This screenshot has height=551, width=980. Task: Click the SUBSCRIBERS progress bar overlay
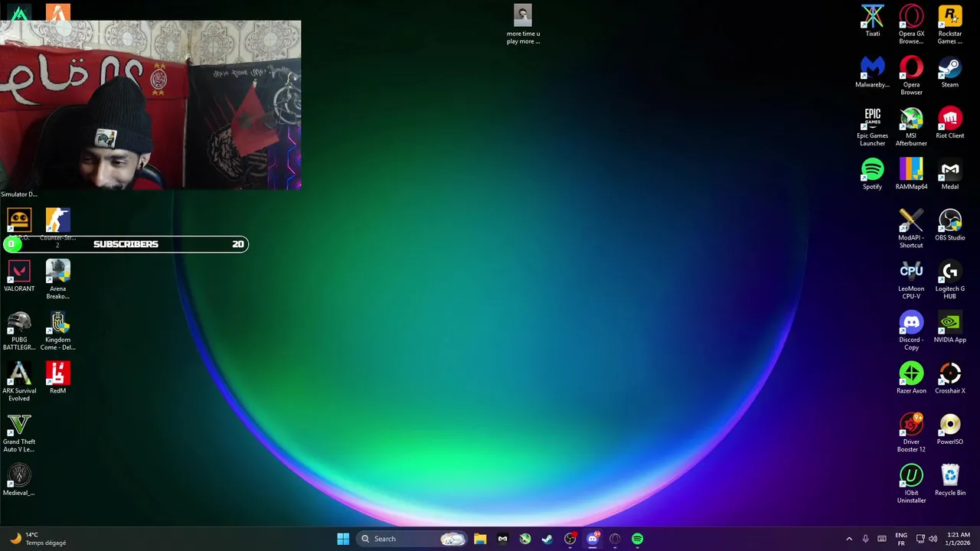(x=126, y=244)
